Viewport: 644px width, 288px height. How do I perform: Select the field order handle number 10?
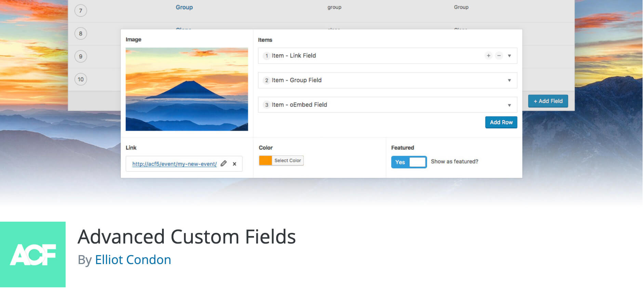[x=81, y=79]
